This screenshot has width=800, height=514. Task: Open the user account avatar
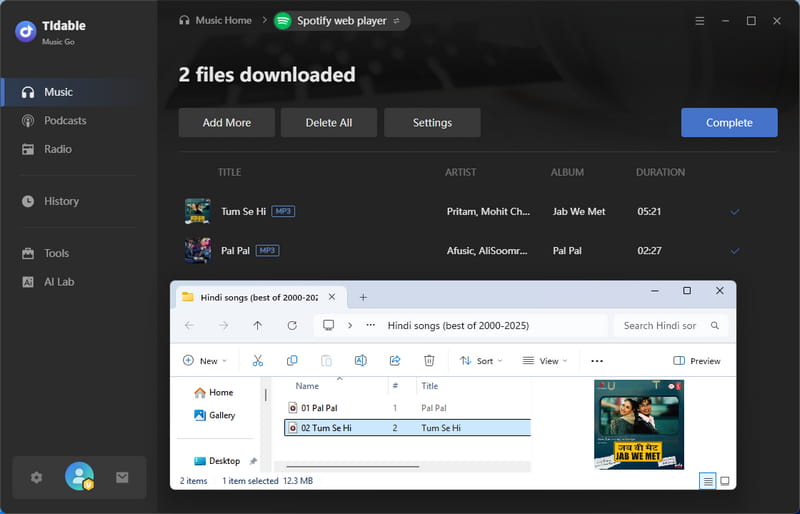[x=79, y=476]
